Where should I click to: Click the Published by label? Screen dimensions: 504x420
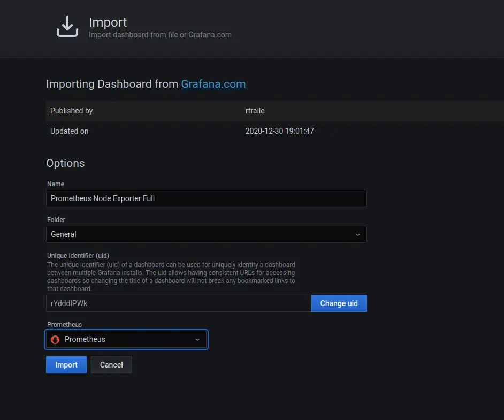(71, 111)
